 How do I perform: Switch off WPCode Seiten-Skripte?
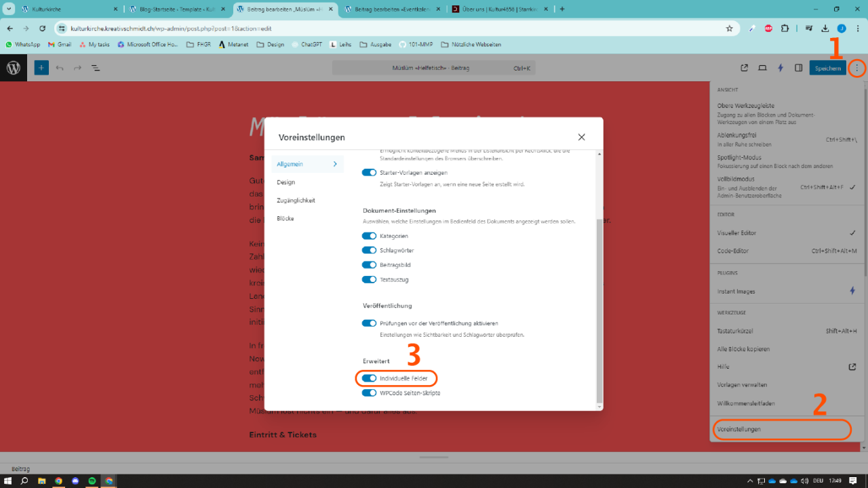(x=369, y=393)
